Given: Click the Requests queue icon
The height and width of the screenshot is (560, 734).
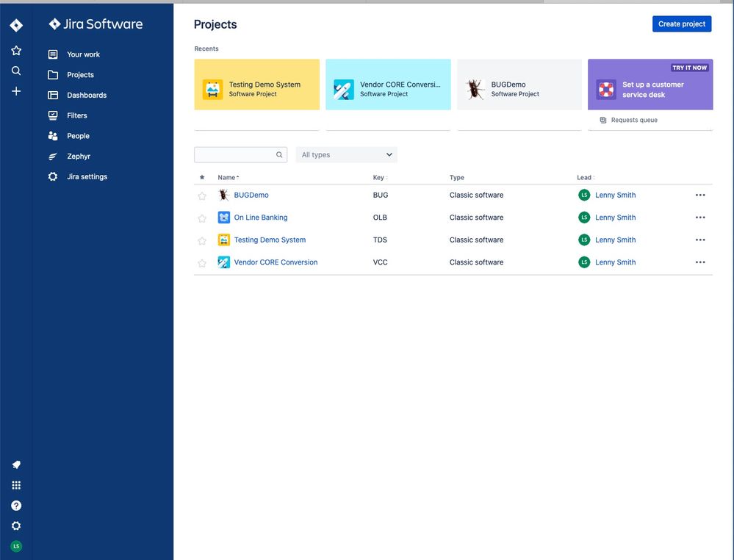Looking at the screenshot, I should [603, 121].
